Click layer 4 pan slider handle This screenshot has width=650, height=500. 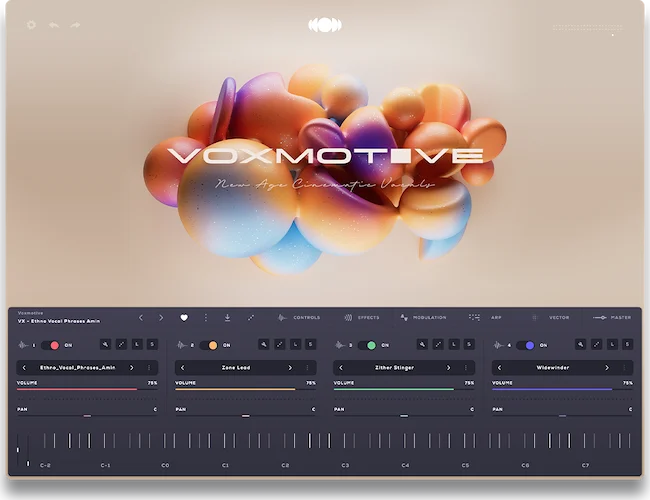click(562, 416)
